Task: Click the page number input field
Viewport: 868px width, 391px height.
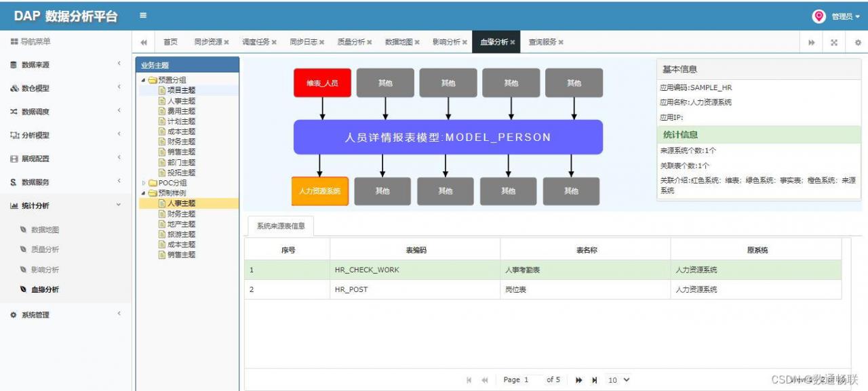Action: [532, 380]
